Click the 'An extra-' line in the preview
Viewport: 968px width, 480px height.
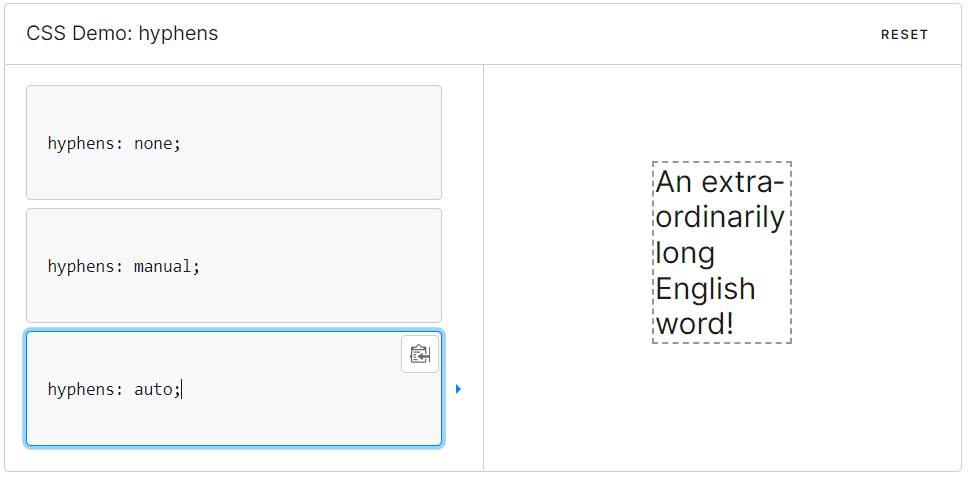[x=719, y=182]
